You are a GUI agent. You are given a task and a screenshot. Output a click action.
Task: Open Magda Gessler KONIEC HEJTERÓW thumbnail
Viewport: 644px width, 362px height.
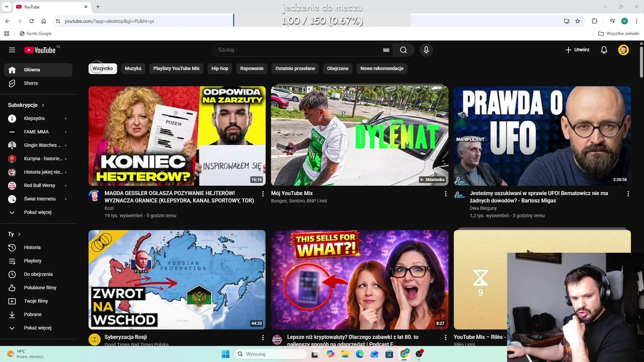tap(177, 136)
